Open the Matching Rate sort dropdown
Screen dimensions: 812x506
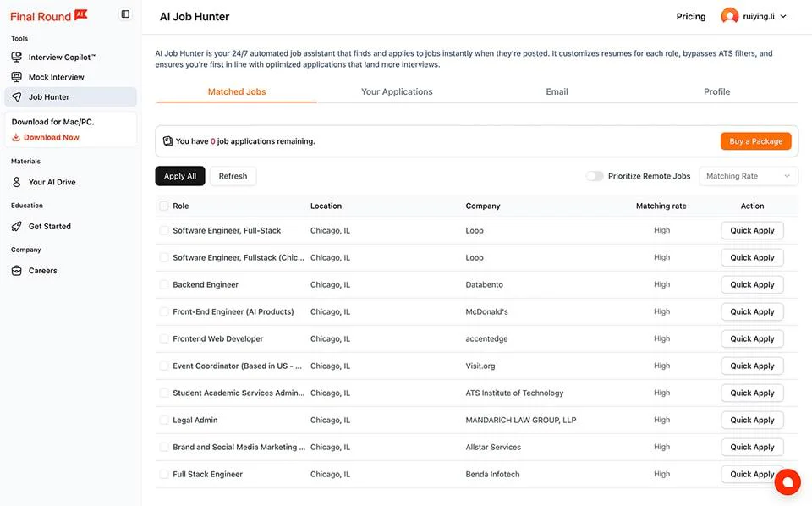coord(750,175)
